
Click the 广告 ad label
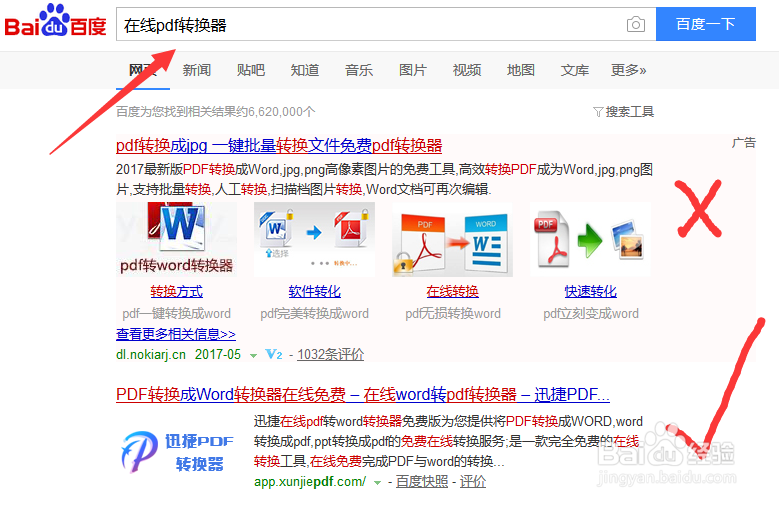pos(744,143)
